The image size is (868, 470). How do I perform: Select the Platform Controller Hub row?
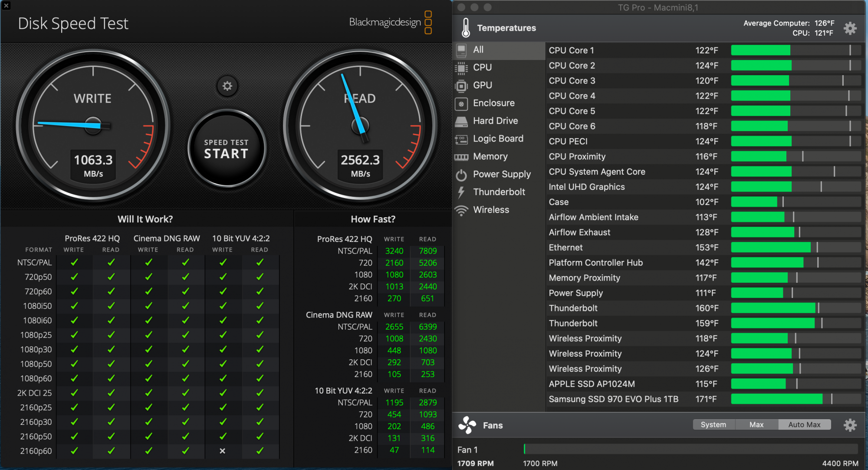click(x=704, y=263)
